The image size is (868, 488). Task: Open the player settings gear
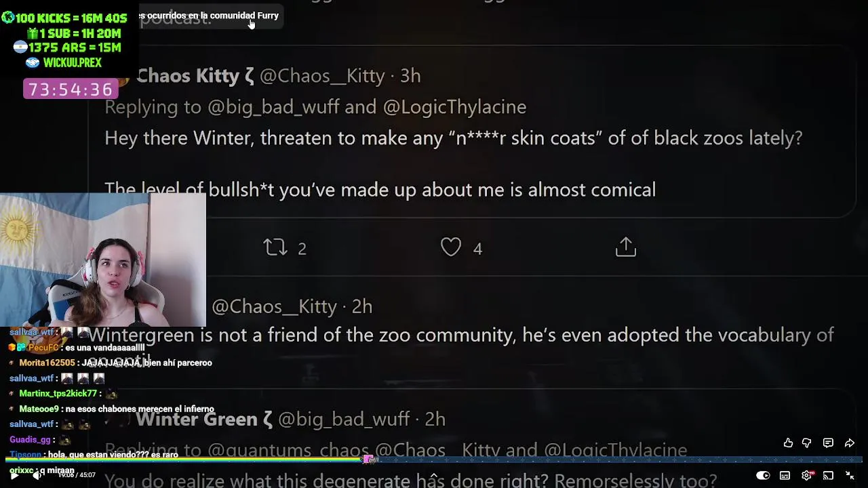806,475
